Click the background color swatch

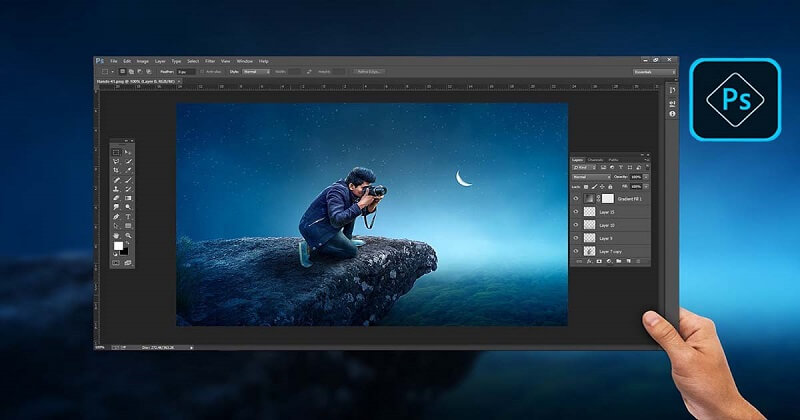point(124,252)
